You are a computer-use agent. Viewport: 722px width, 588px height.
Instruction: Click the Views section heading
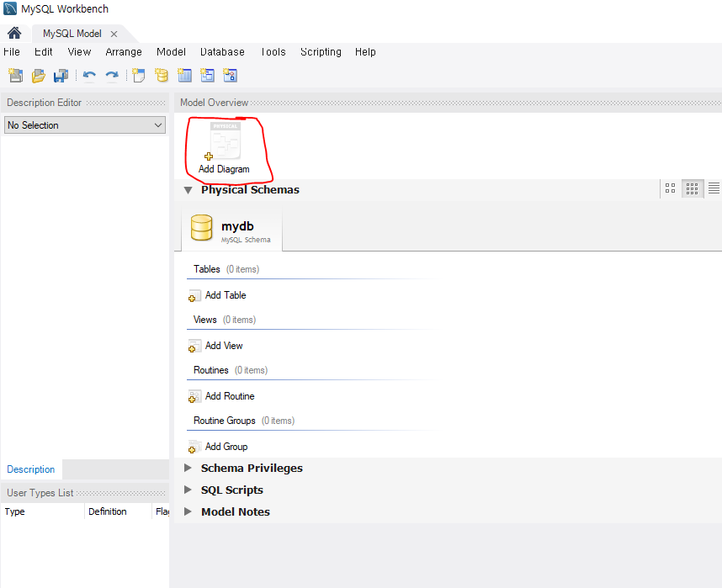tap(205, 320)
